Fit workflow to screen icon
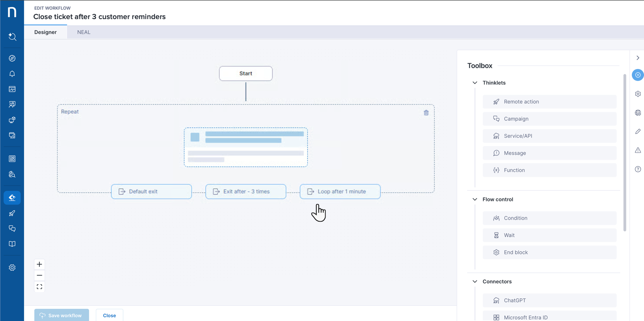Screen dimensions: 644x321 point(39,287)
